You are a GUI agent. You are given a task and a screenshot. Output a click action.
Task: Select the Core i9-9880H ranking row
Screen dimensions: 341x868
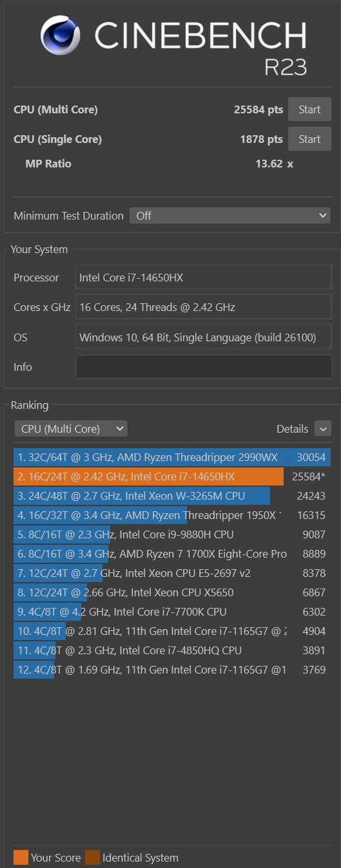pos(172,534)
